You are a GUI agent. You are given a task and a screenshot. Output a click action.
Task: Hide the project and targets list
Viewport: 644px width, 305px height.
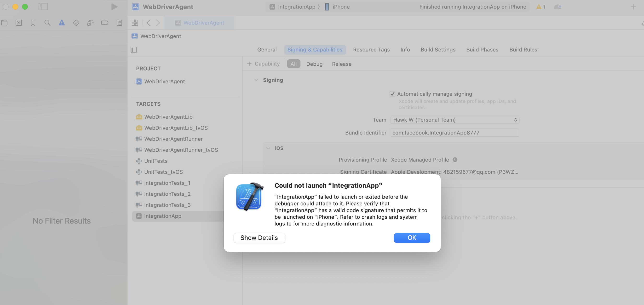tap(134, 50)
